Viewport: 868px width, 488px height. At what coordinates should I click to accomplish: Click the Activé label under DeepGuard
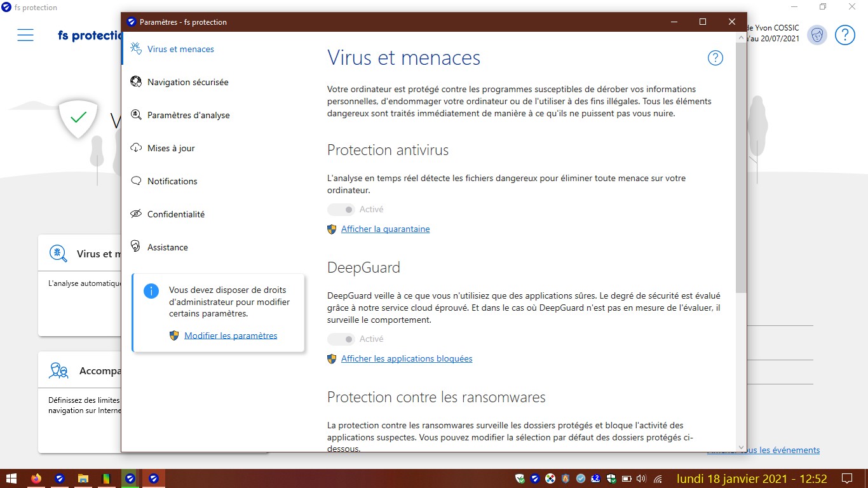(x=372, y=339)
